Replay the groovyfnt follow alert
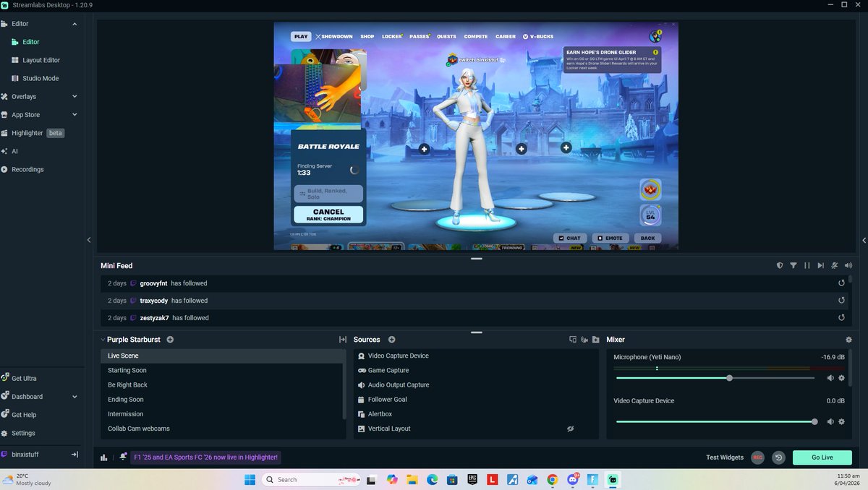This screenshot has height=490, width=868. (841, 283)
